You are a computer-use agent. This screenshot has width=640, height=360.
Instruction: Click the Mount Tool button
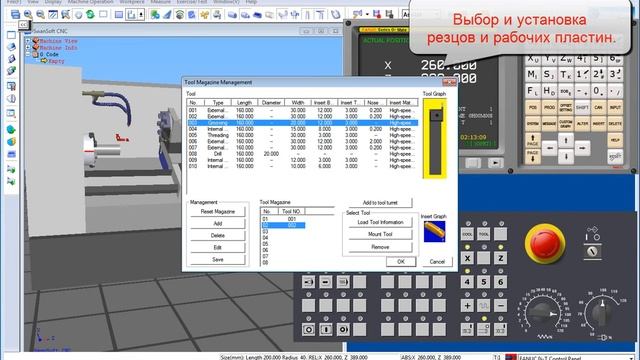(380, 234)
